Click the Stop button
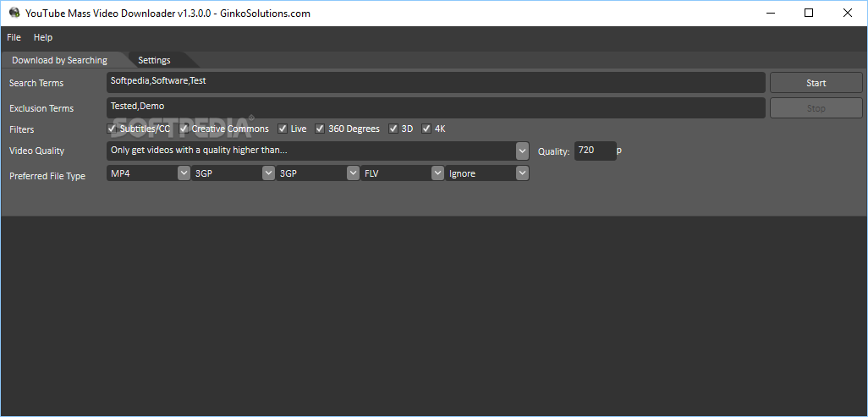This screenshot has width=868, height=417. coord(816,108)
